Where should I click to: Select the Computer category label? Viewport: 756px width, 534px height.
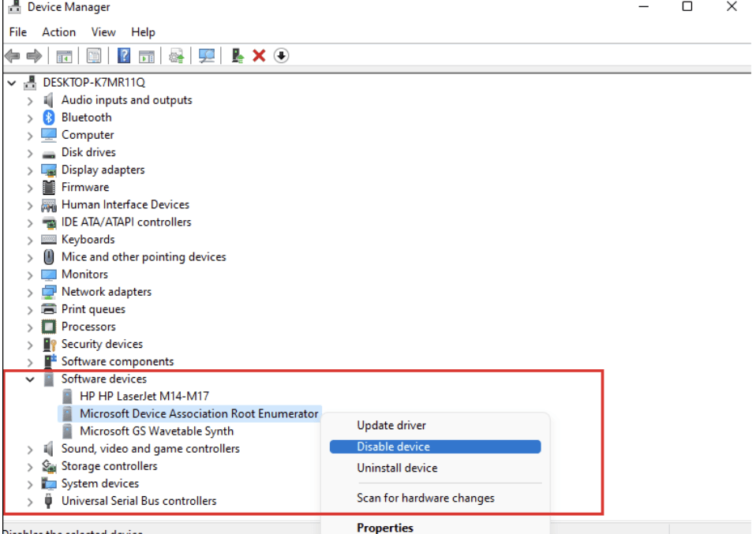tap(88, 135)
